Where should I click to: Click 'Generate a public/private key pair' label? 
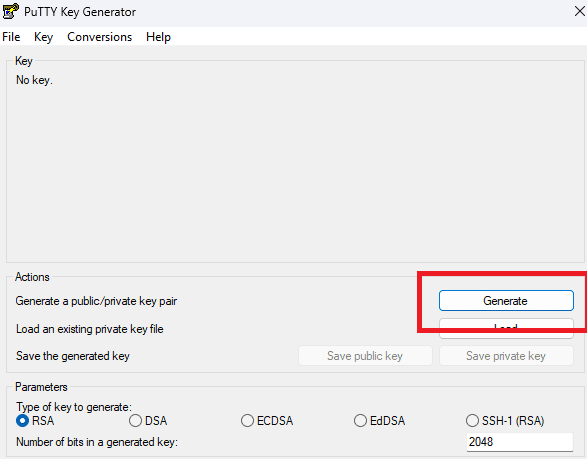coord(96,301)
